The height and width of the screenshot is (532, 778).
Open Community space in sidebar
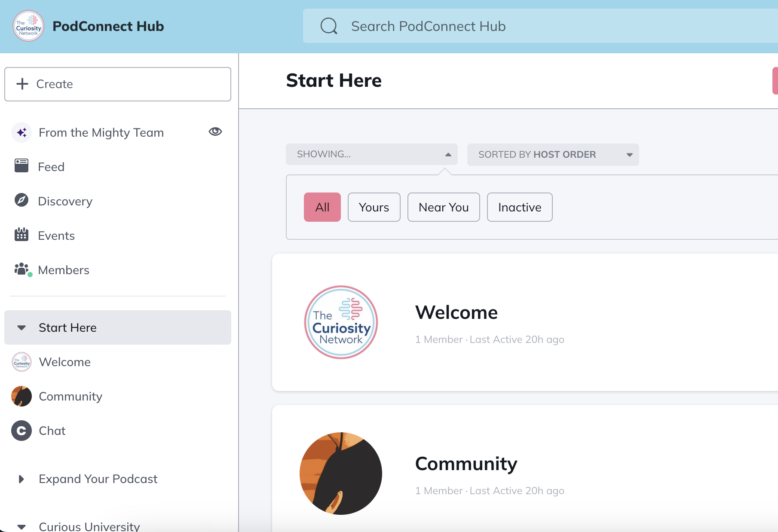coord(71,396)
